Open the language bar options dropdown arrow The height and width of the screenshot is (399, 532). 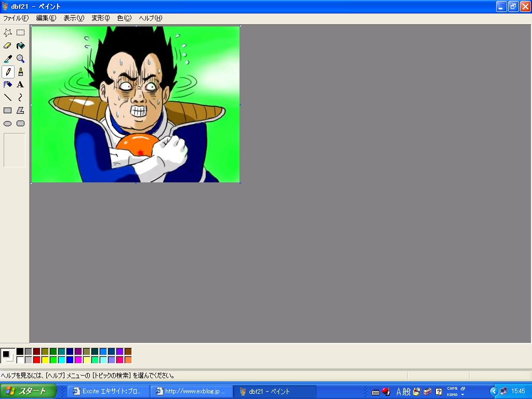pyautogui.click(x=463, y=395)
